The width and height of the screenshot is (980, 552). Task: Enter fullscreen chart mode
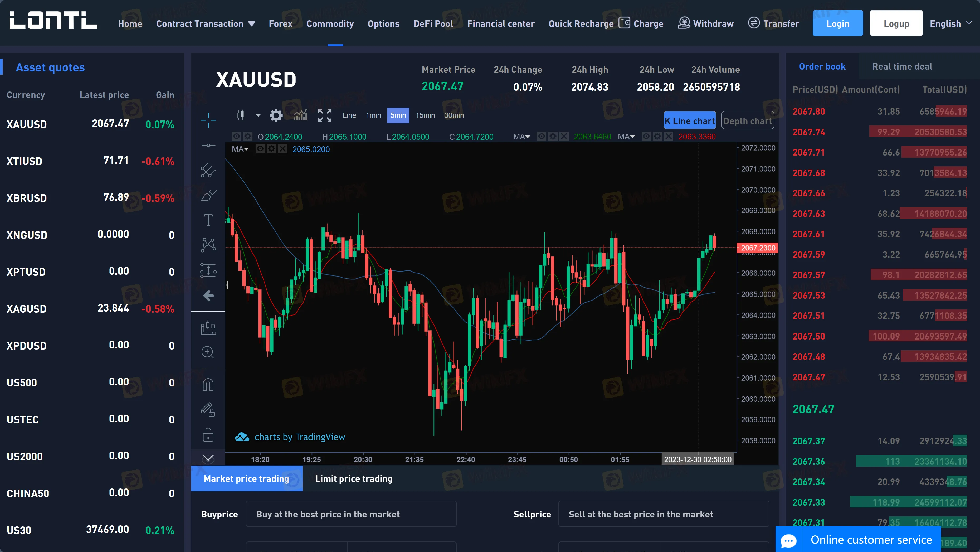coord(324,115)
